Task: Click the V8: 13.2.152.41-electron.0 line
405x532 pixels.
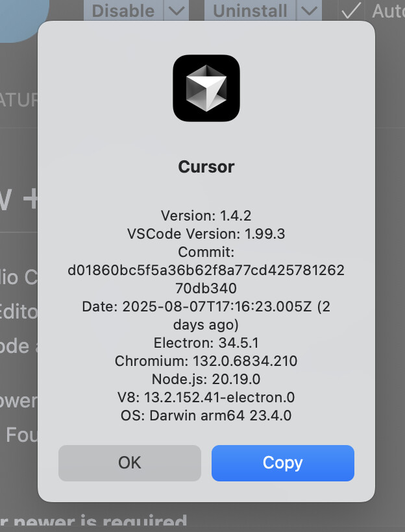Action: point(206,397)
